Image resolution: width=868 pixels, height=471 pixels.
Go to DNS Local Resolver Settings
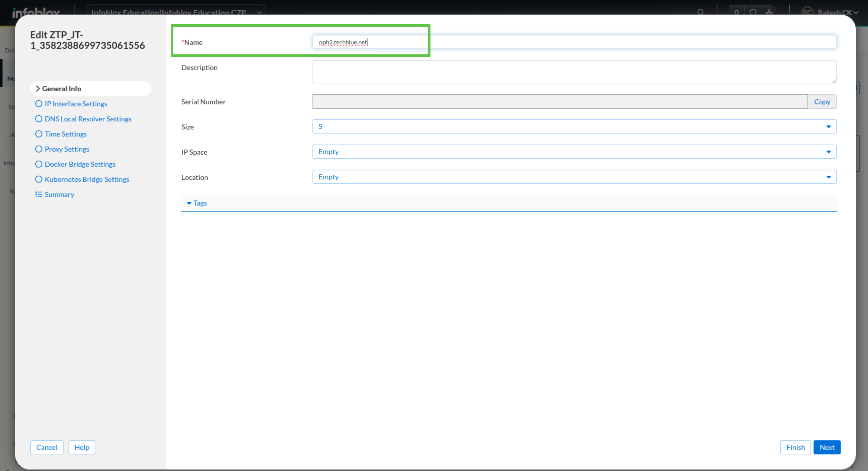[88, 119]
